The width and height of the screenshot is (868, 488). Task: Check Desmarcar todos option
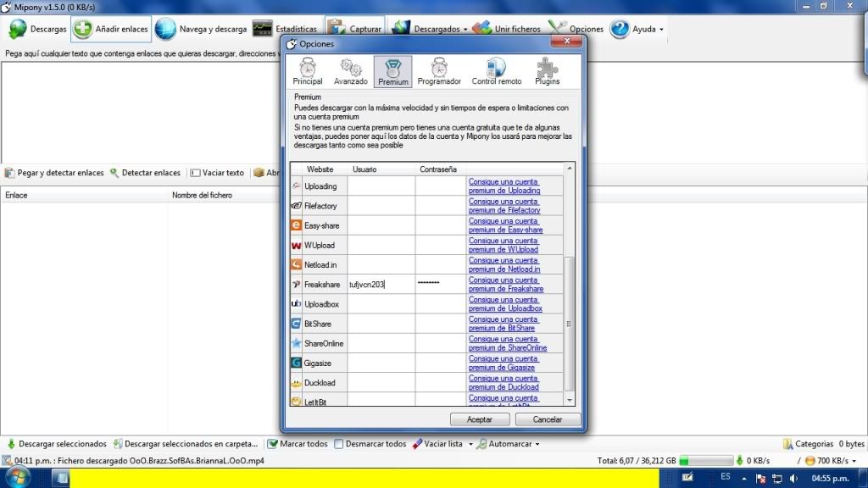click(339, 444)
